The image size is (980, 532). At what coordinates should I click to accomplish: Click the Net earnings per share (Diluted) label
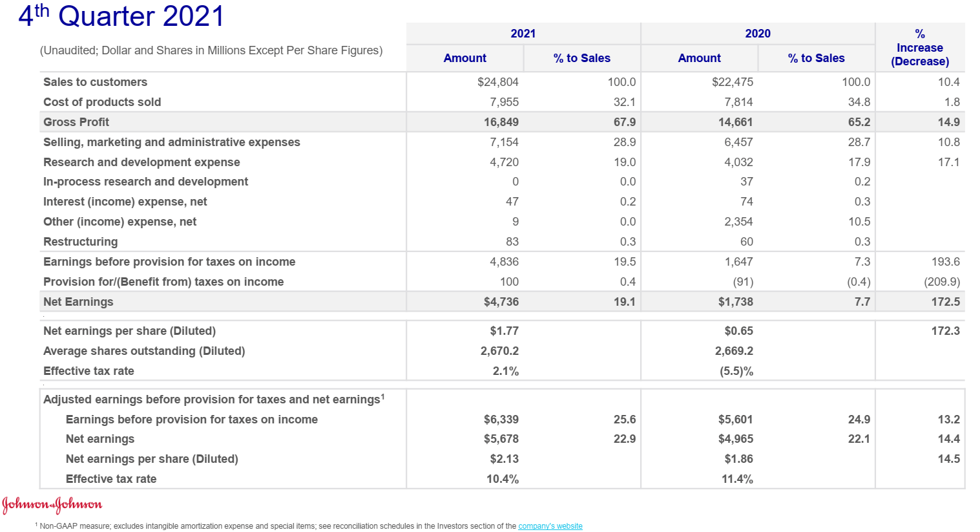tap(129, 330)
